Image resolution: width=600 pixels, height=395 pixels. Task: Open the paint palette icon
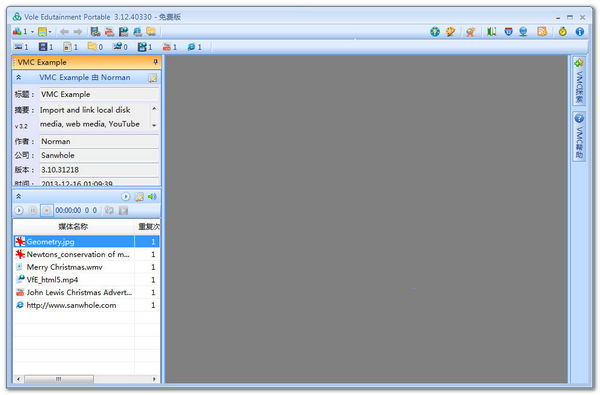pyautogui.click(x=450, y=32)
